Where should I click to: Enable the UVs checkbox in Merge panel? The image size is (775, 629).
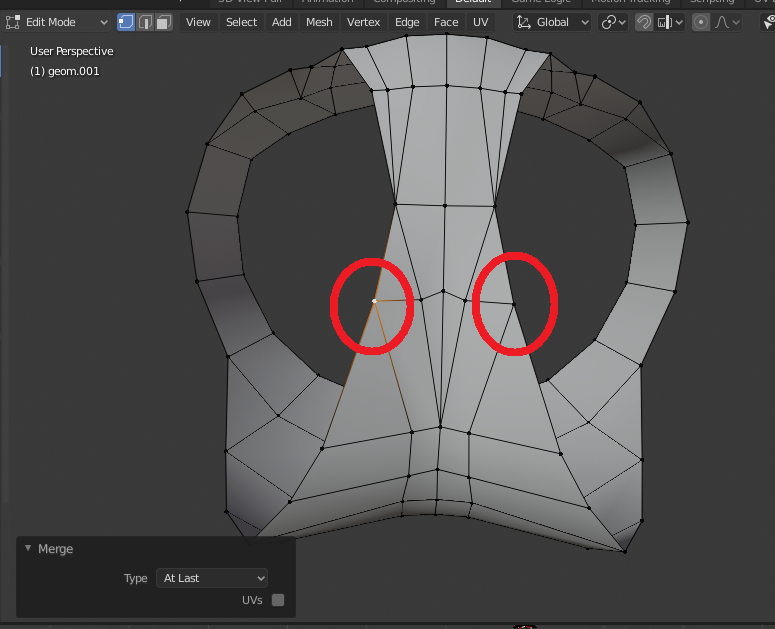pos(278,600)
